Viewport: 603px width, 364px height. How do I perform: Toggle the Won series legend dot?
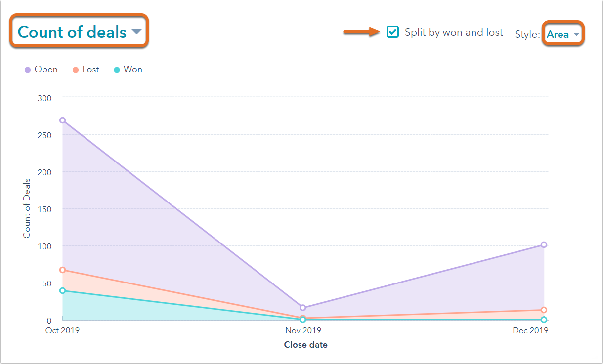(x=117, y=70)
